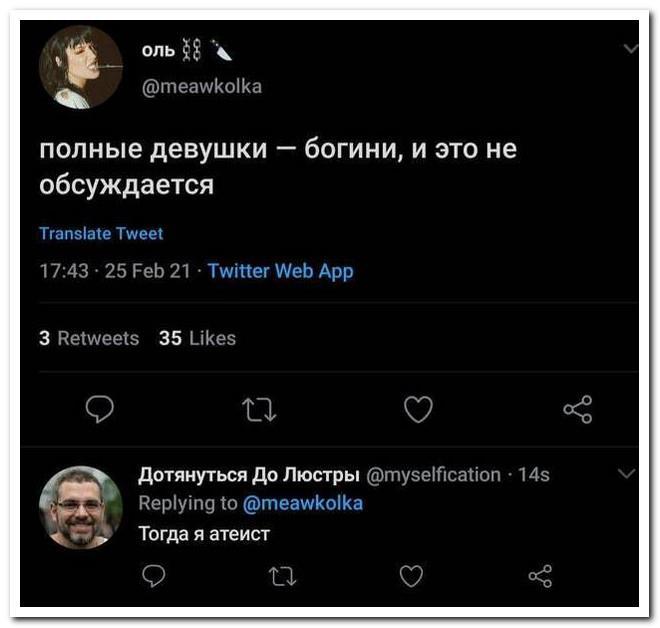Share the main tweet
The width and height of the screenshot is (660, 628).
(x=577, y=409)
